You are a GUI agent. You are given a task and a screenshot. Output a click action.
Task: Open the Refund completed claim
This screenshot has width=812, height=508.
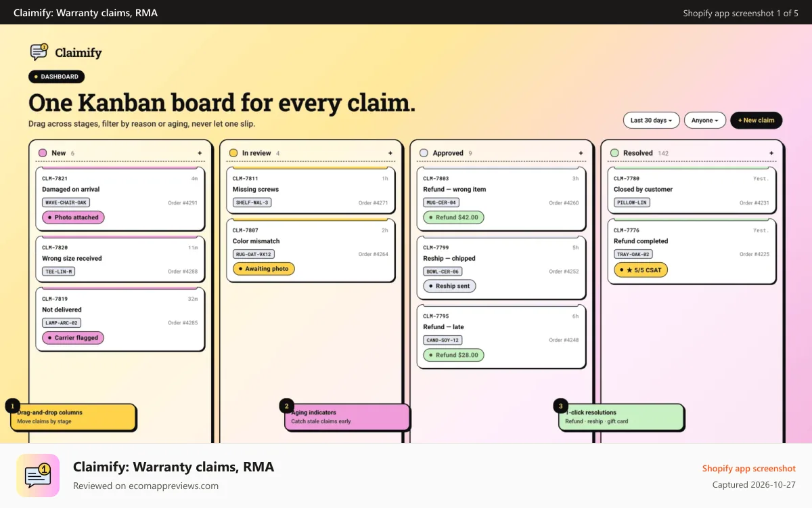692,251
